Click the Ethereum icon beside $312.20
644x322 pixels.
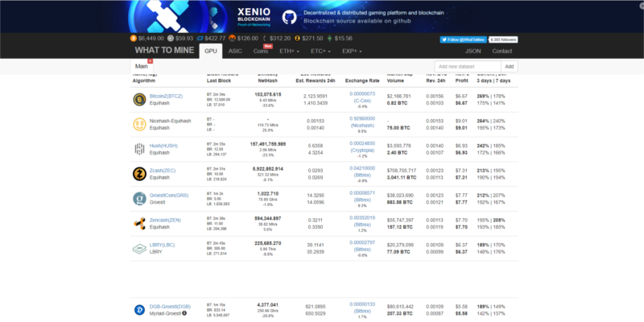(265, 38)
